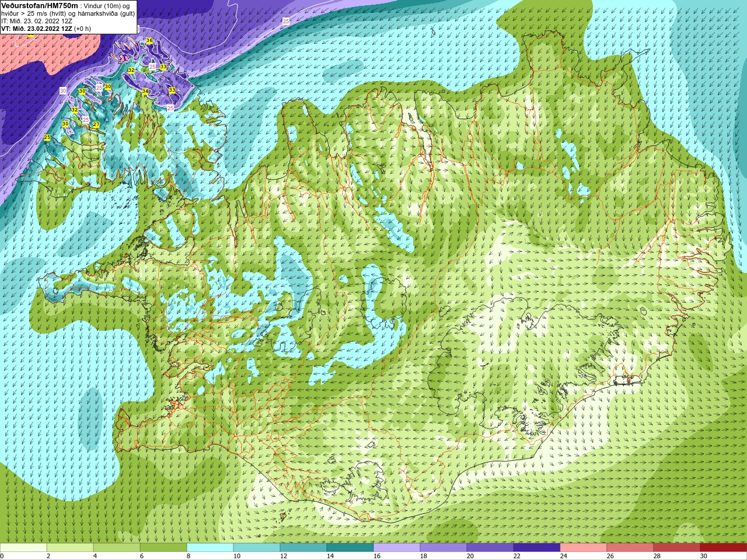Select the 10 tick value on colour scale
The image size is (747, 560).
237,556
